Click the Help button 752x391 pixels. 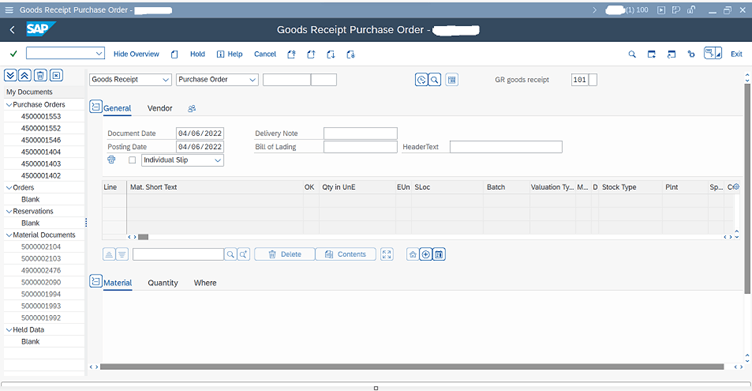230,54
